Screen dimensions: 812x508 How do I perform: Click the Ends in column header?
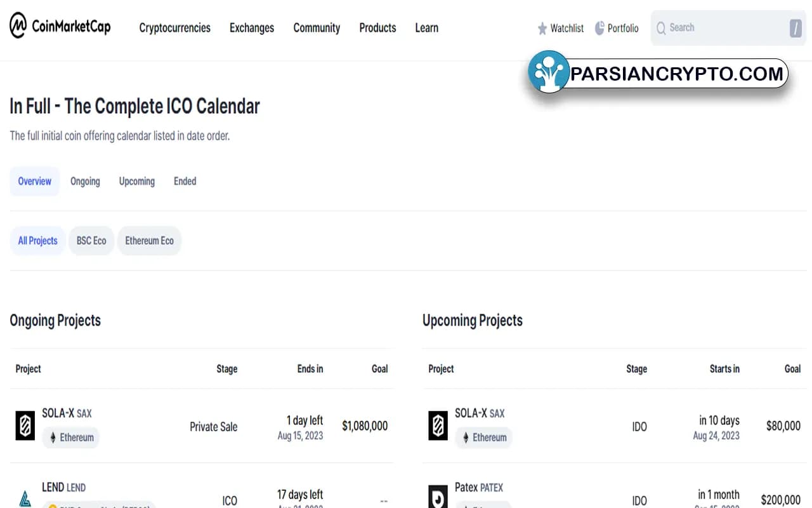pos(310,369)
